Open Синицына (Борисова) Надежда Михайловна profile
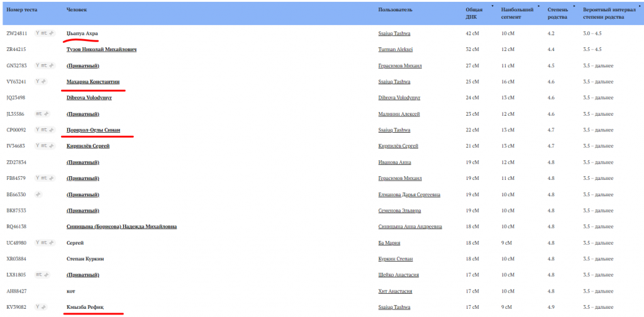The width and height of the screenshot is (644, 317). pos(121,226)
